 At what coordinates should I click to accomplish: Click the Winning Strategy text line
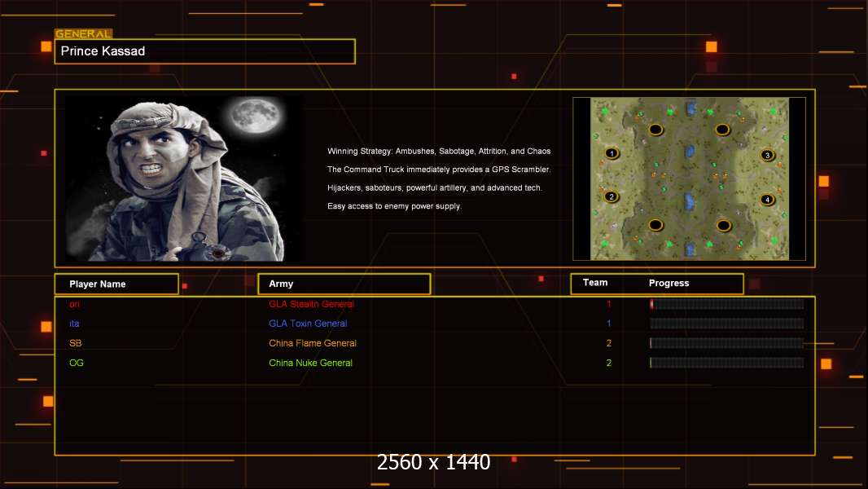click(438, 152)
